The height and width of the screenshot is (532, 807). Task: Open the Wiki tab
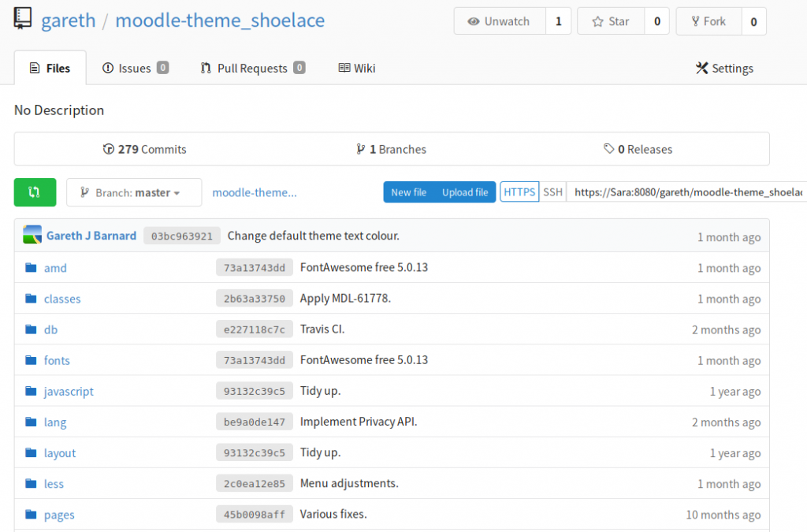[x=357, y=69]
